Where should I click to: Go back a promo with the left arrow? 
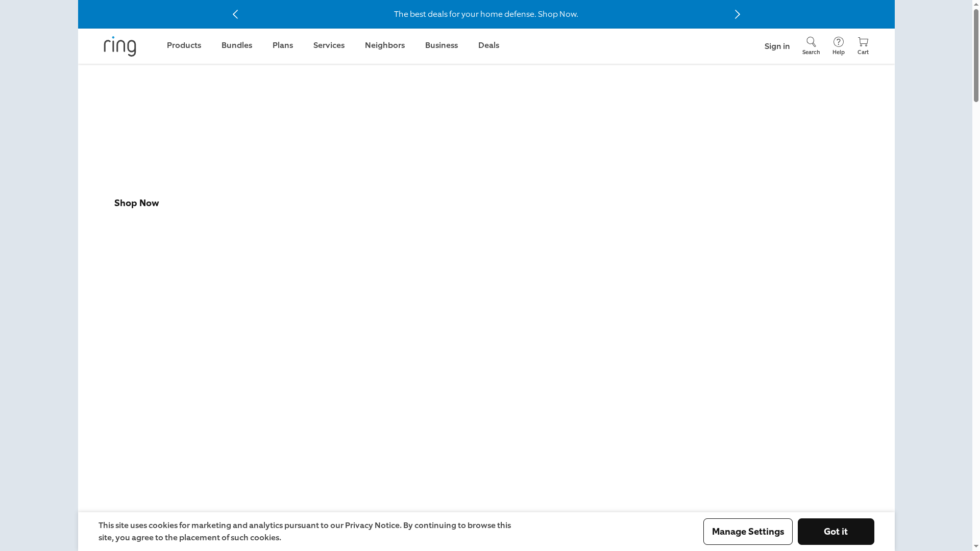pyautogui.click(x=235, y=14)
